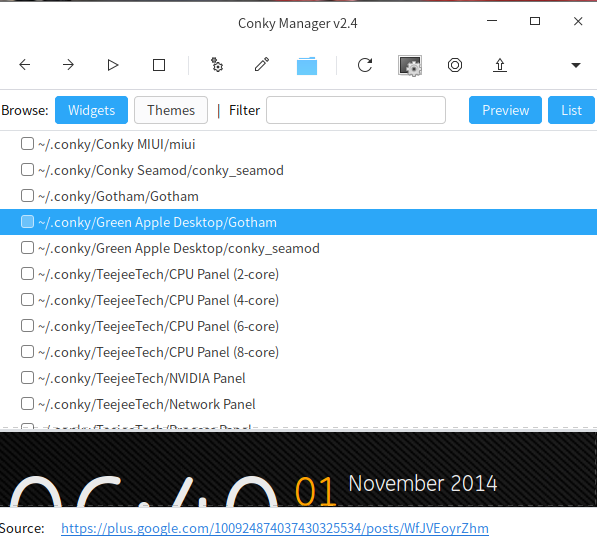The width and height of the screenshot is (597, 540).
Task: Minimize the Conky Manager window
Action: tap(492, 21)
